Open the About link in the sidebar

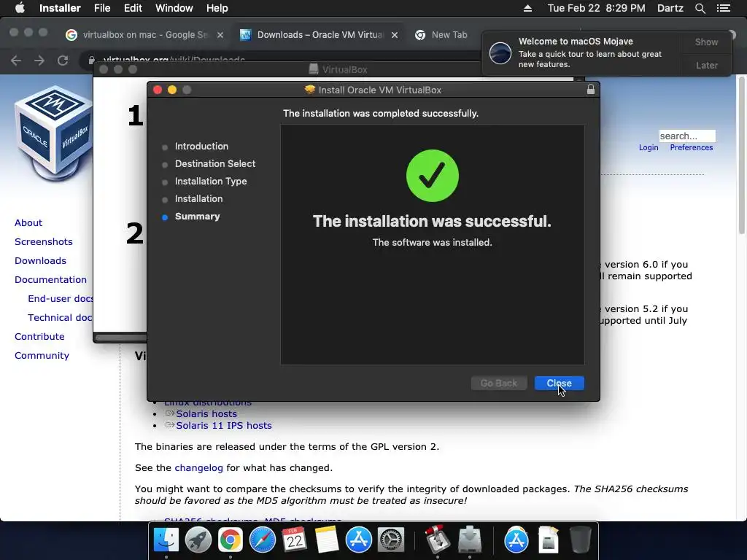coord(28,223)
